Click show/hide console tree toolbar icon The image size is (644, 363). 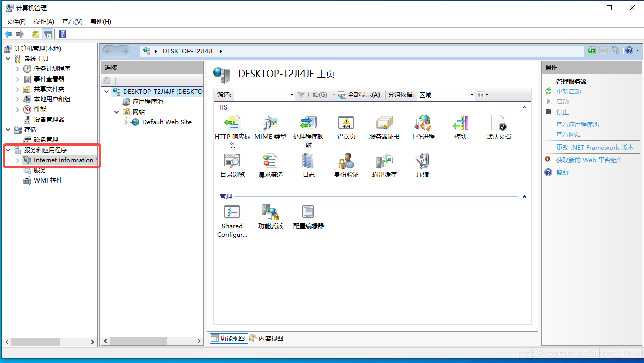pyautogui.click(x=47, y=34)
